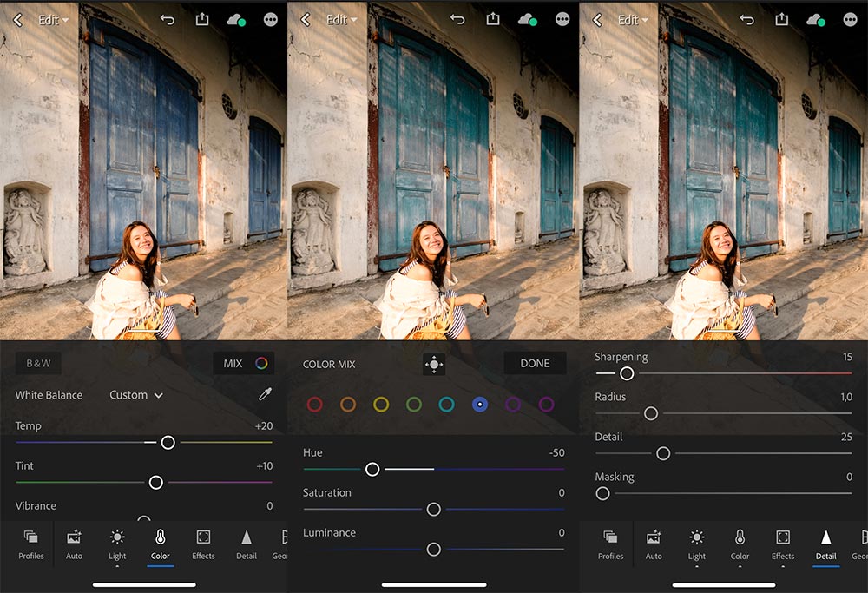The width and height of the screenshot is (868, 593).
Task: Tap the cloud sync status on the Sharpening screen
Action: point(817,19)
